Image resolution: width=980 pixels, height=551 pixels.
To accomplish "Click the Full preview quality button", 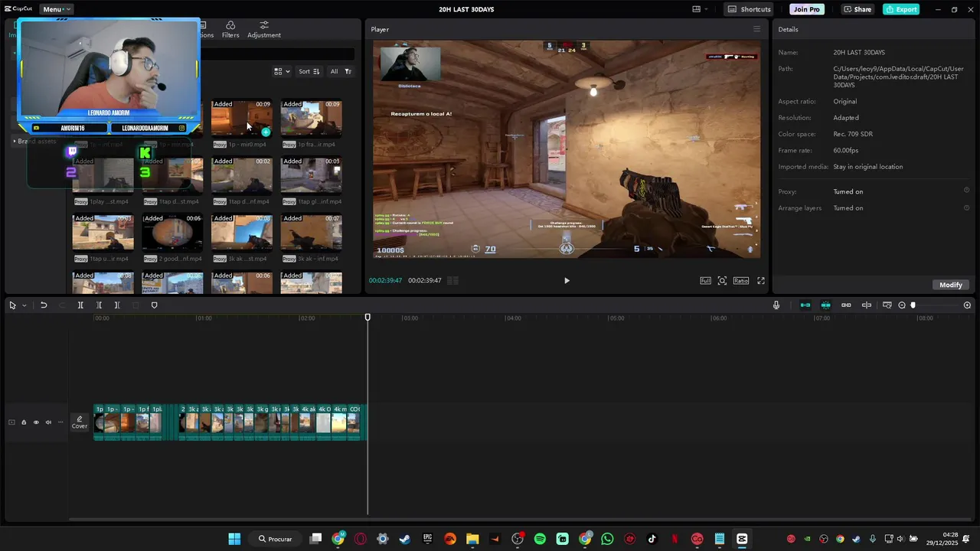I will 705,281.
